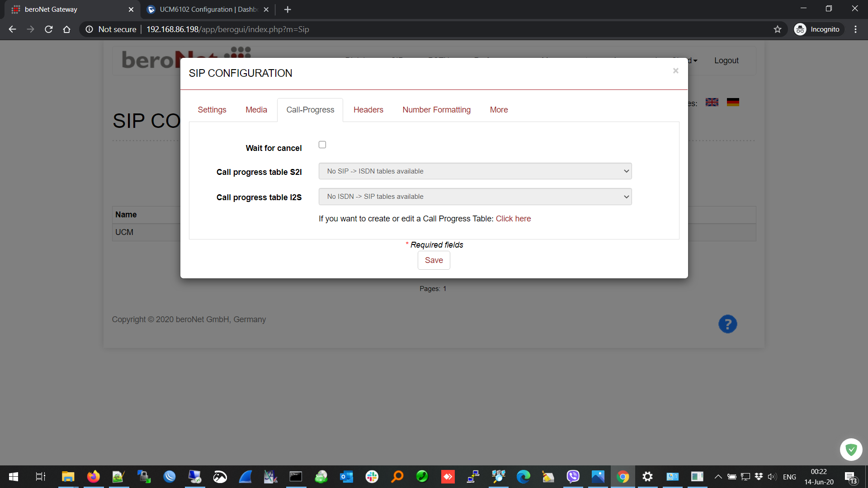The image size is (868, 488).
Task: Close the SIP Configuration dialog with X
Action: [675, 70]
